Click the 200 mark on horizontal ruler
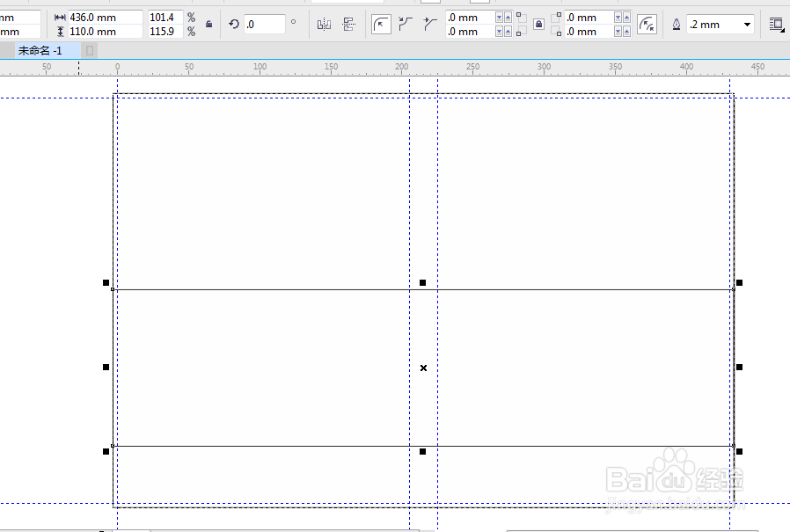The height and width of the screenshot is (532, 790). coord(401,67)
